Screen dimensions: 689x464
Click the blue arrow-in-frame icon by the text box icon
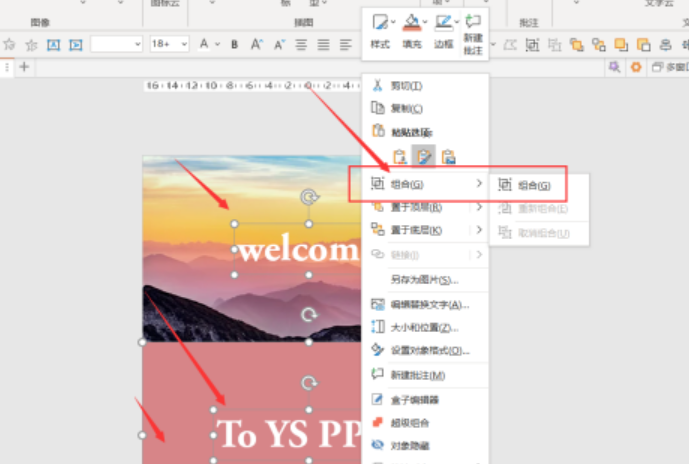coord(76,44)
